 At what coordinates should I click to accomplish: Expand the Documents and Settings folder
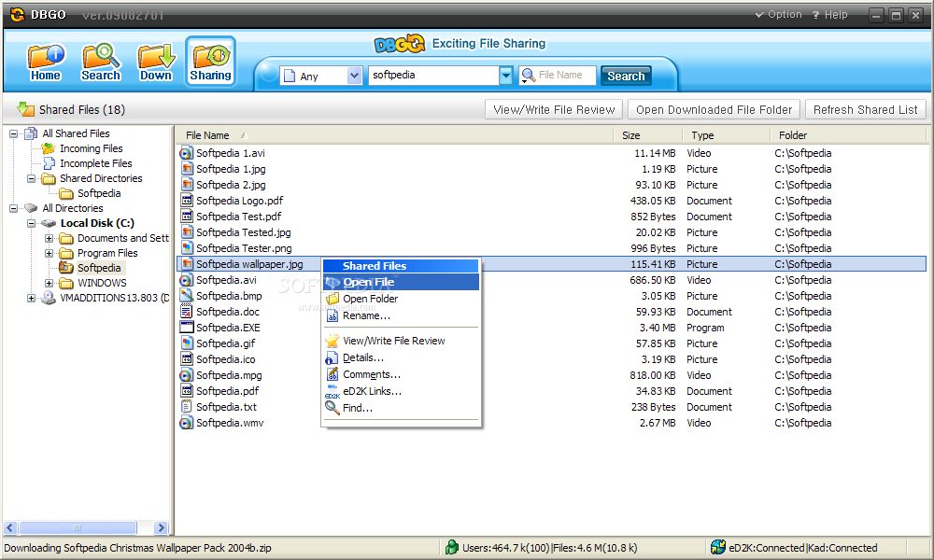(49, 239)
